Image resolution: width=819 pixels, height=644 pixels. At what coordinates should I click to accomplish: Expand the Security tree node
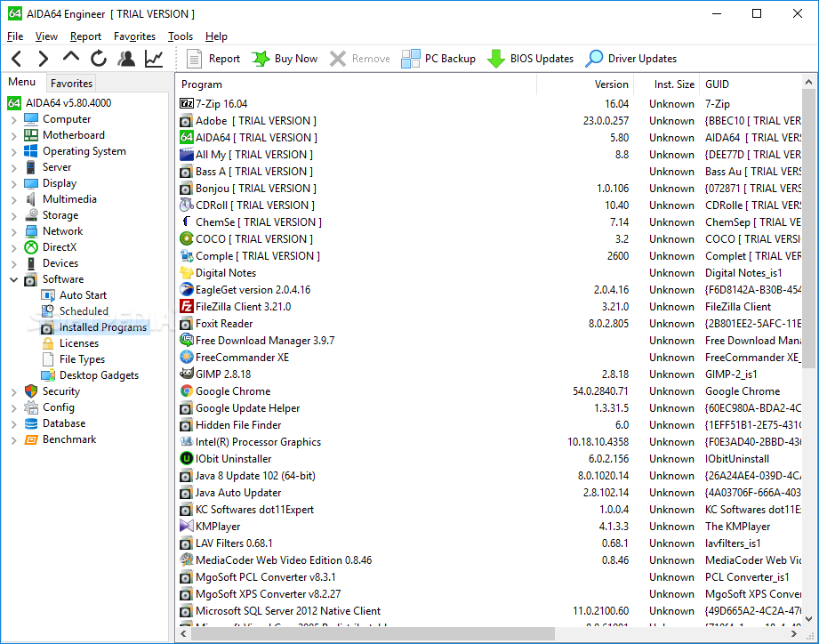click(x=14, y=392)
